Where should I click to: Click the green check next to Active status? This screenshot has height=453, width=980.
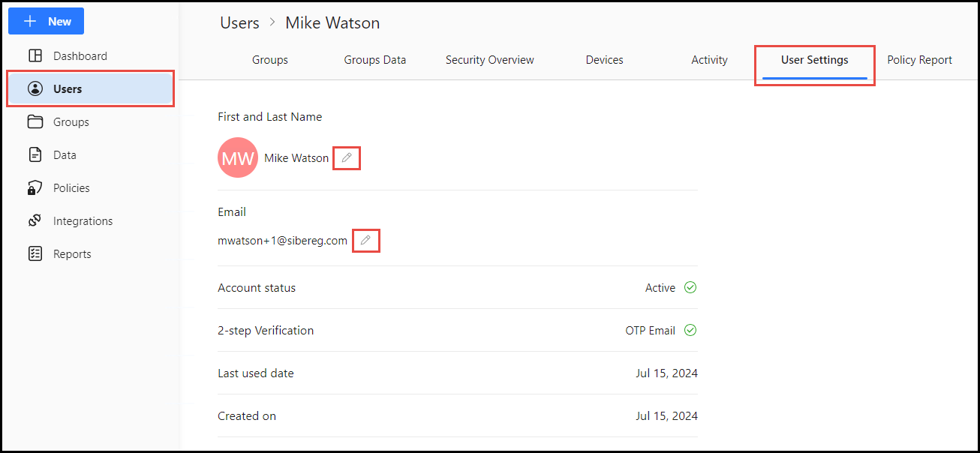coord(690,288)
